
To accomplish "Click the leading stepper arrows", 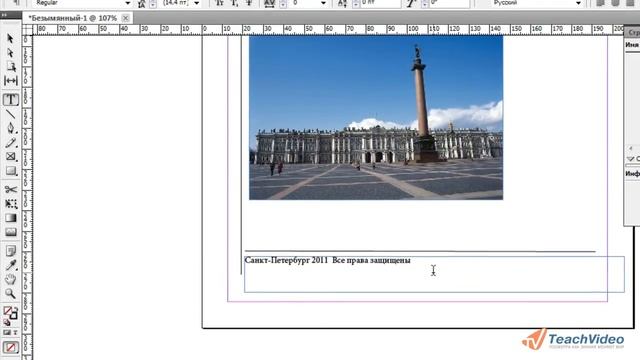I will coord(153,4).
